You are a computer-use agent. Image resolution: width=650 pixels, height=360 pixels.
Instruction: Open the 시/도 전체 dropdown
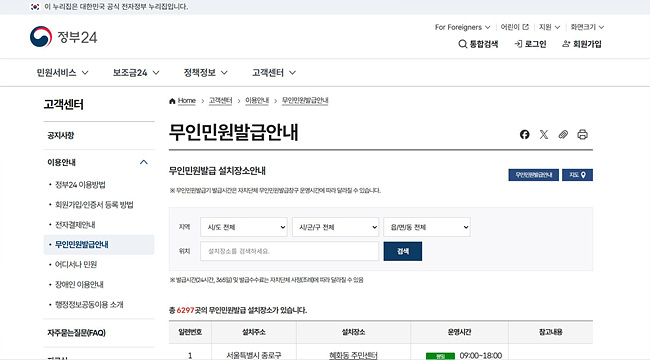[244, 227]
